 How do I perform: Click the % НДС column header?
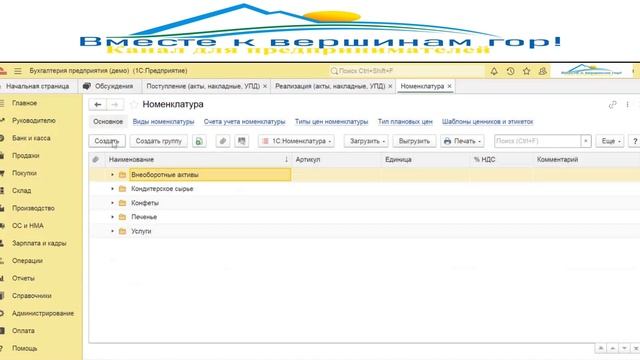tap(502, 160)
